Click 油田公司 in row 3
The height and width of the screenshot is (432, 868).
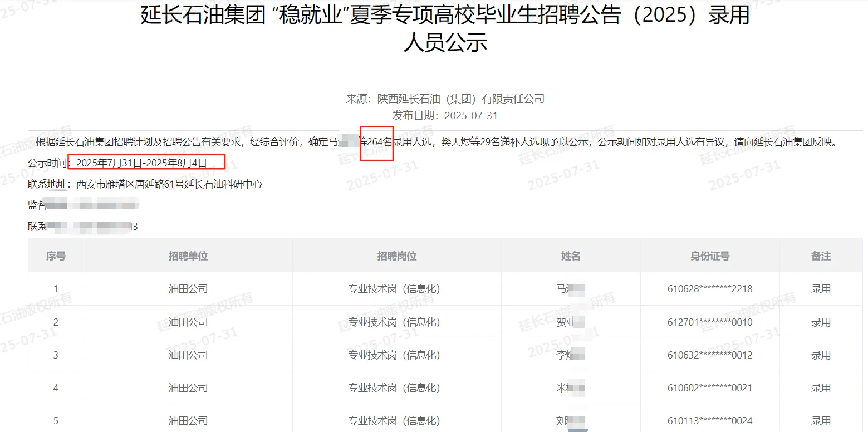pyautogui.click(x=188, y=355)
